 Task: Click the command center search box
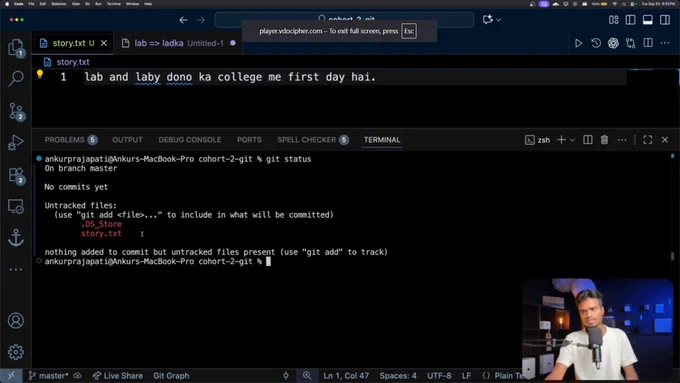pos(344,20)
